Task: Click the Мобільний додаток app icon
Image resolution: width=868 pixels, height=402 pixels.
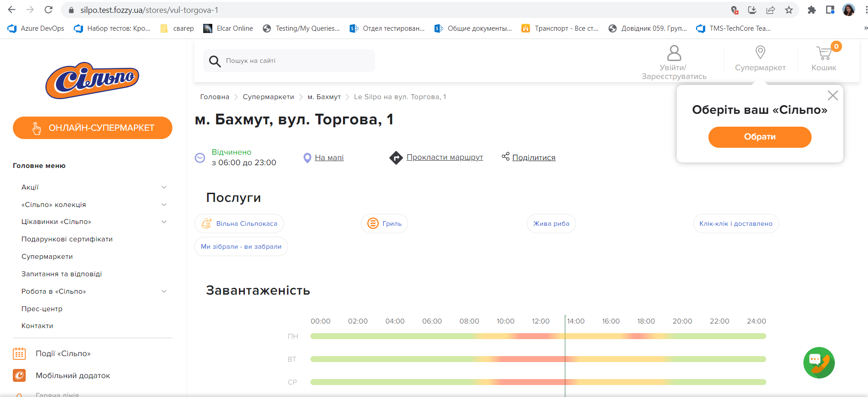Action: tap(19, 375)
